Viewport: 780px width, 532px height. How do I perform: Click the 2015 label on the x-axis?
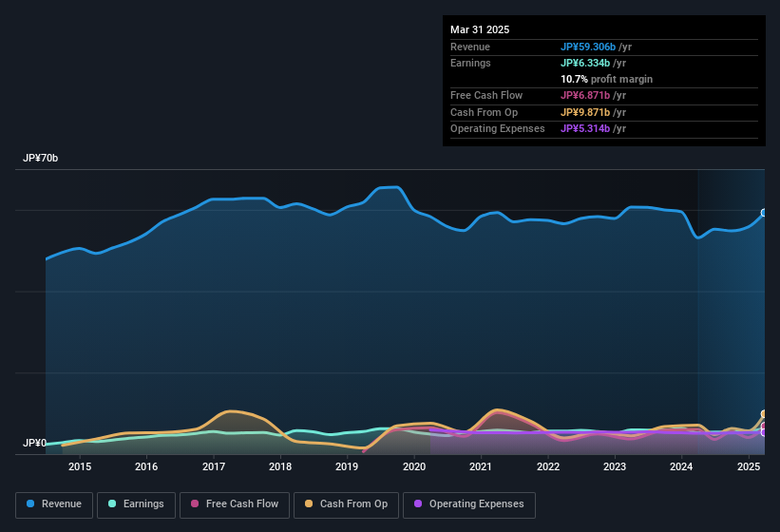click(80, 466)
